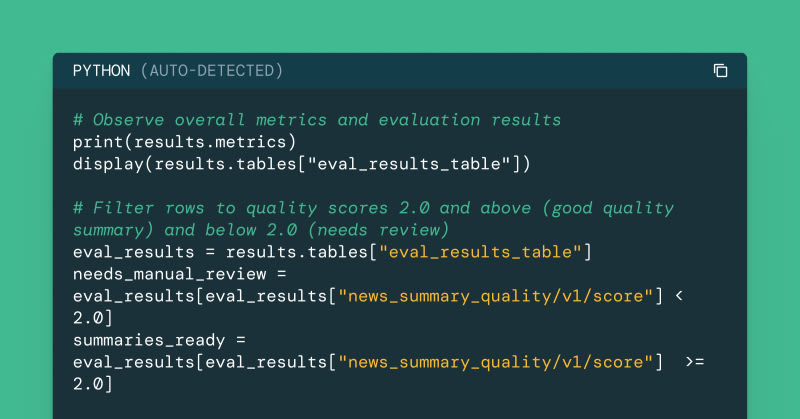Screen dimensions: 800x419
Task: Click score string before the less-than operator
Action: [x=501, y=296]
